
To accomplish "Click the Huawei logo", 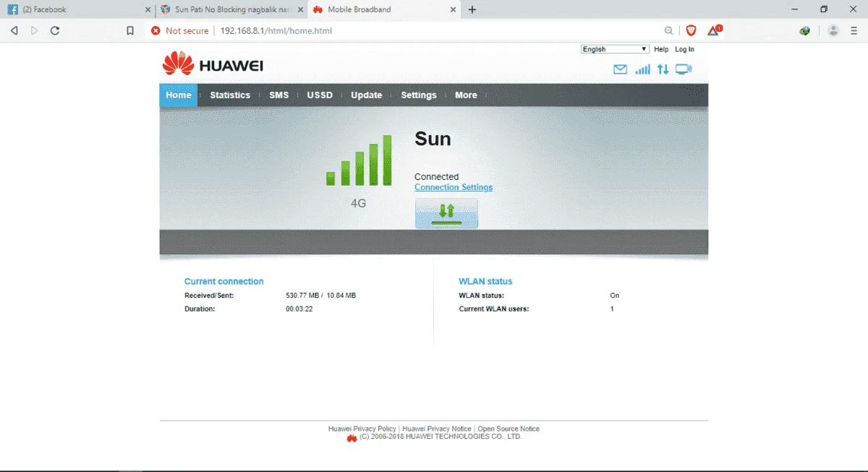I will click(x=213, y=64).
